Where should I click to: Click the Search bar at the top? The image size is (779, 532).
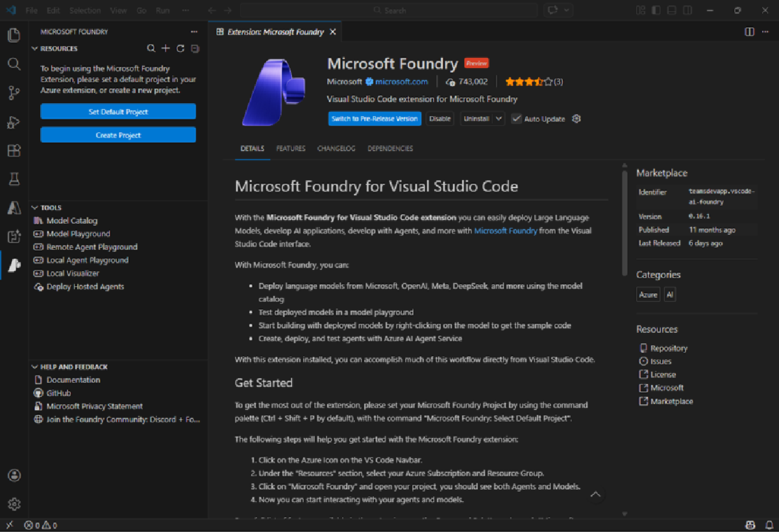pos(389,10)
